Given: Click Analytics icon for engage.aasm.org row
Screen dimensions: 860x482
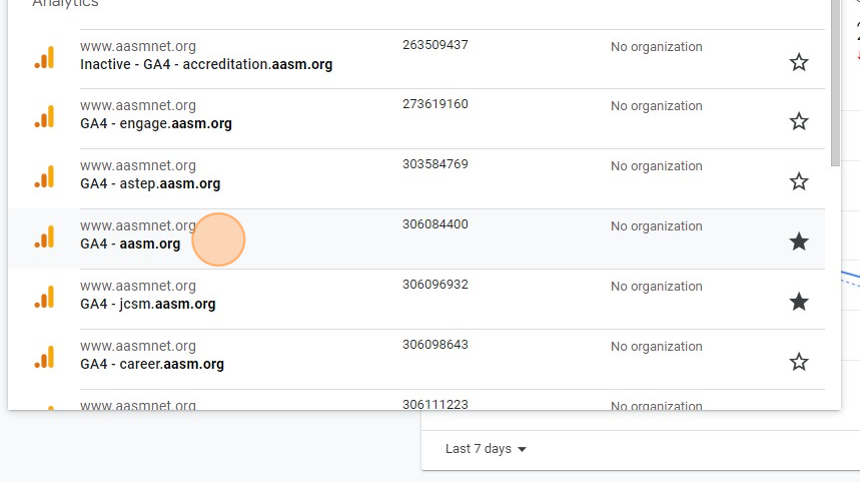Looking at the screenshot, I should coord(44,116).
